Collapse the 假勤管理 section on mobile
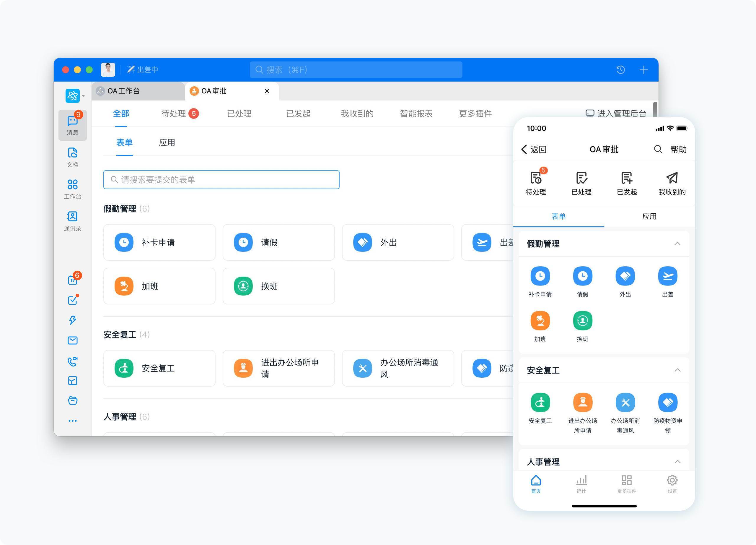Image resolution: width=756 pixels, height=545 pixels. tap(677, 244)
